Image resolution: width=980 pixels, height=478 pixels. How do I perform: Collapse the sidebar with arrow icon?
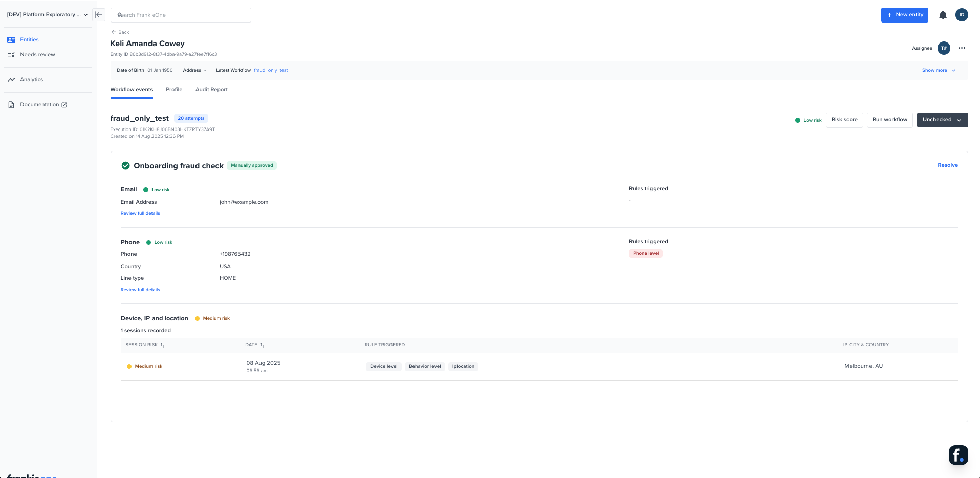(99, 15)
